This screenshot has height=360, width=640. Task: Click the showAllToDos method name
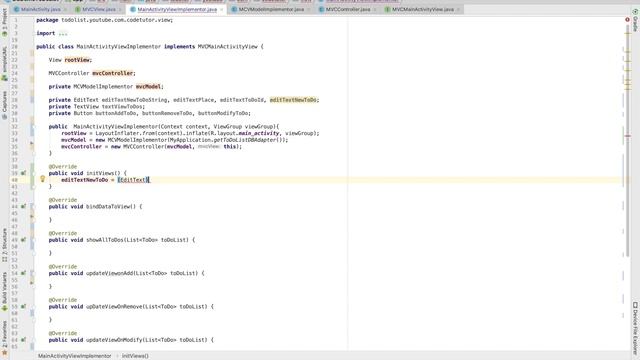point(104,240)
